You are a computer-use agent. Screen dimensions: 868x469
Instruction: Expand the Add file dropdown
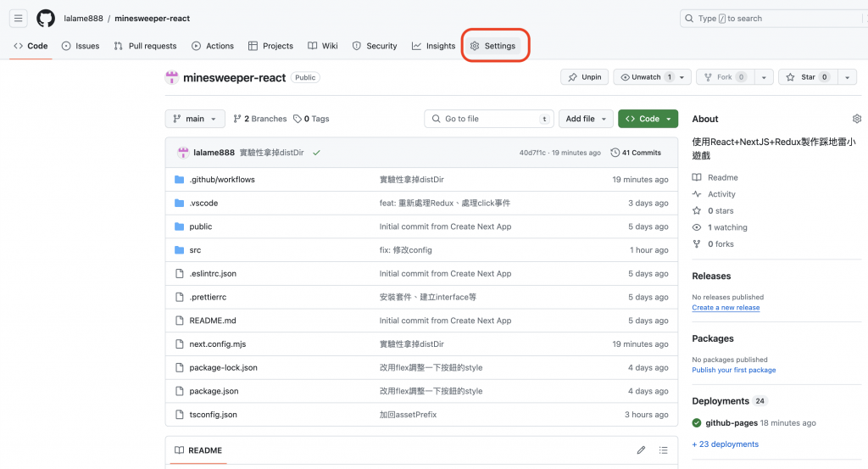pyautogui.click(x=586, y=119)
